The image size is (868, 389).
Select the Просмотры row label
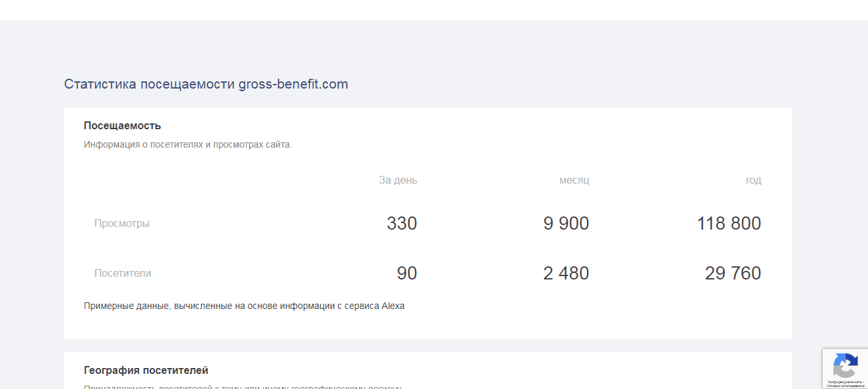point(122,223)
